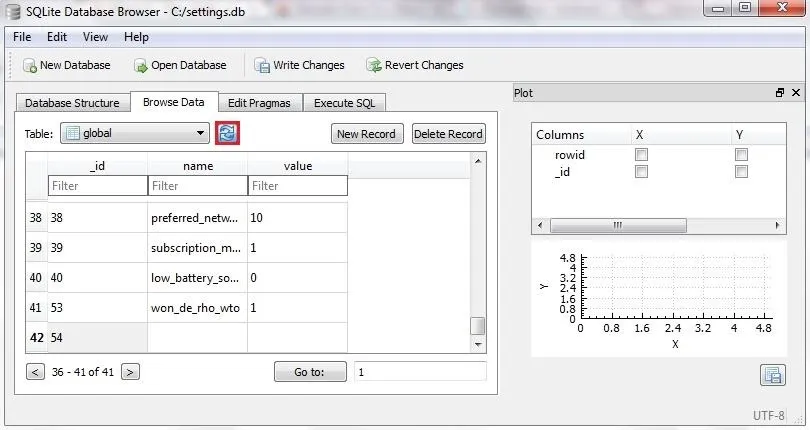This screenshot has width=810, height=430.
Task: Click the name column filter field
Action: point(197,186)
